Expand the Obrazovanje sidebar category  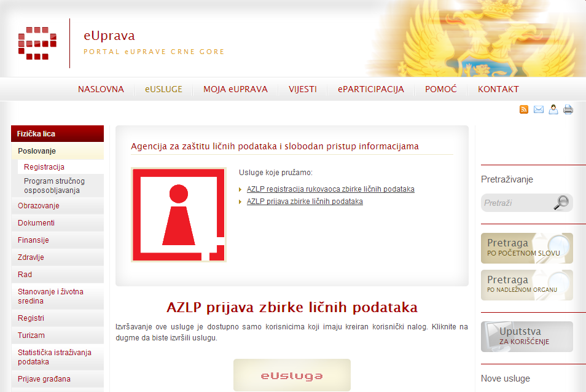click(x=39, y=206)
